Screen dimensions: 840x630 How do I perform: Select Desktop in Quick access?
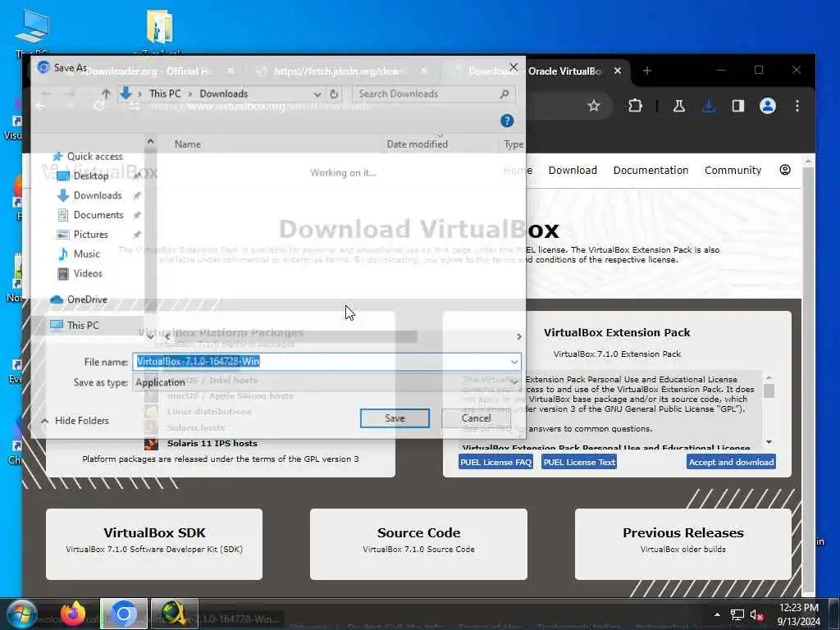coord(90,176)
